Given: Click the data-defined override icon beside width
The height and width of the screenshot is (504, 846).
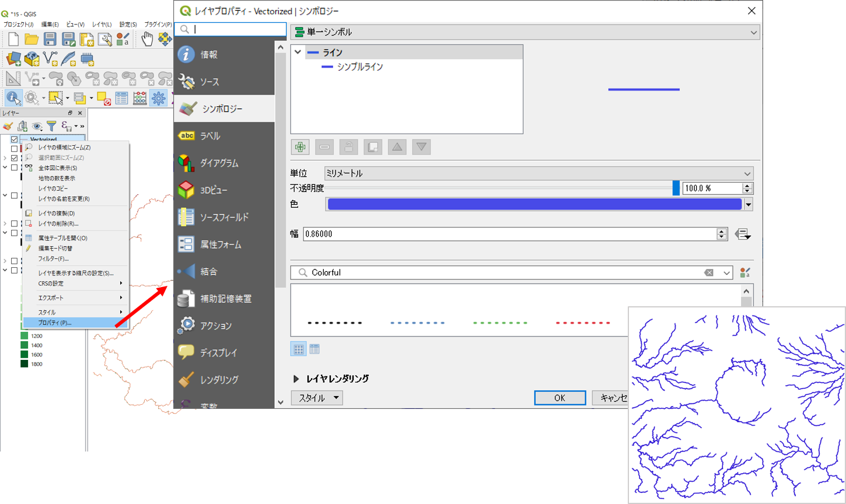Looking at the screenshot, I should (743, 235).
